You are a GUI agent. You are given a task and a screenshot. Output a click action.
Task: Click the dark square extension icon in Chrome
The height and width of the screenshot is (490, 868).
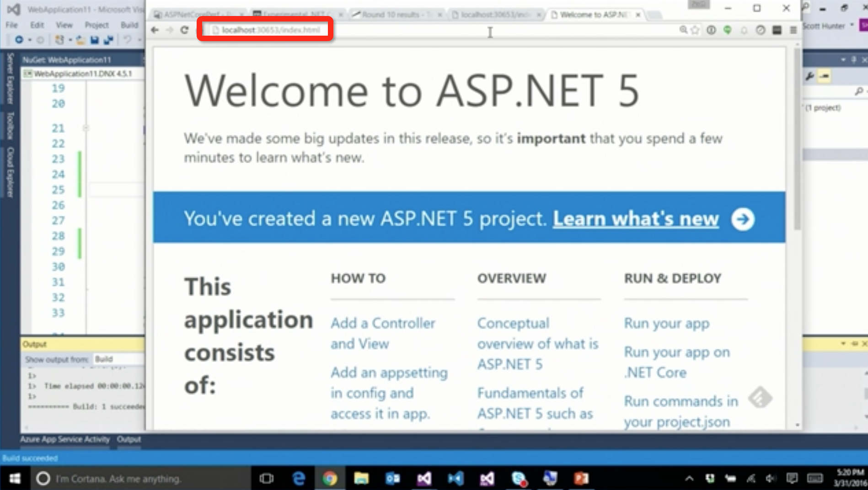click(777, 30)
